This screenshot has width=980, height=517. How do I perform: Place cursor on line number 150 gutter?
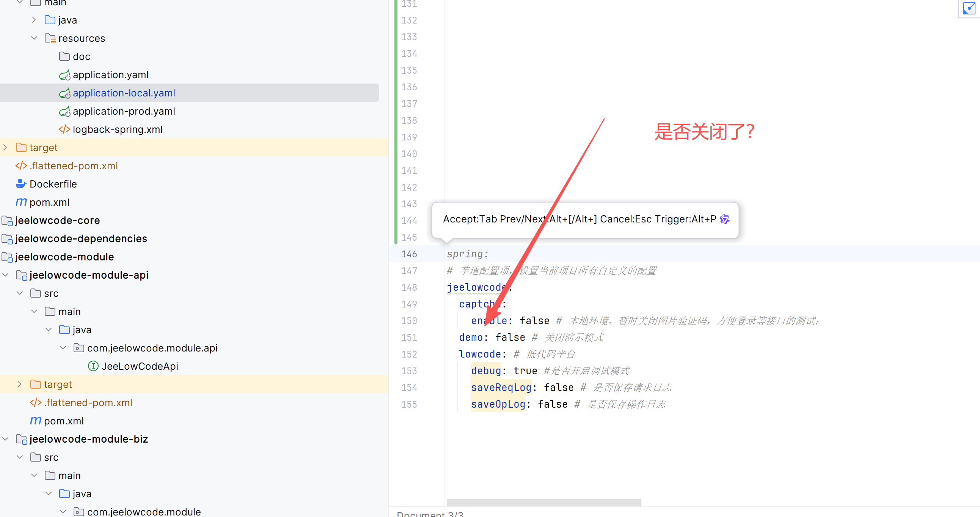click(409, 321)
